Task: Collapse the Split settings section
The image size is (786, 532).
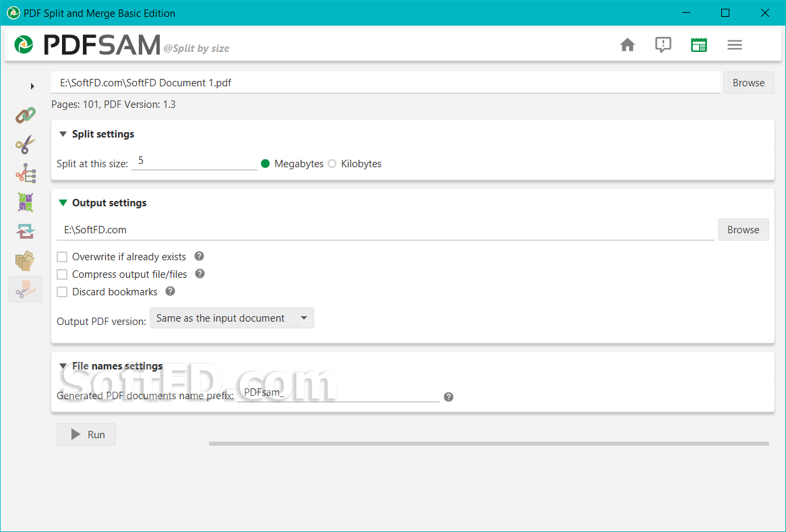Action: pos(63,134)
